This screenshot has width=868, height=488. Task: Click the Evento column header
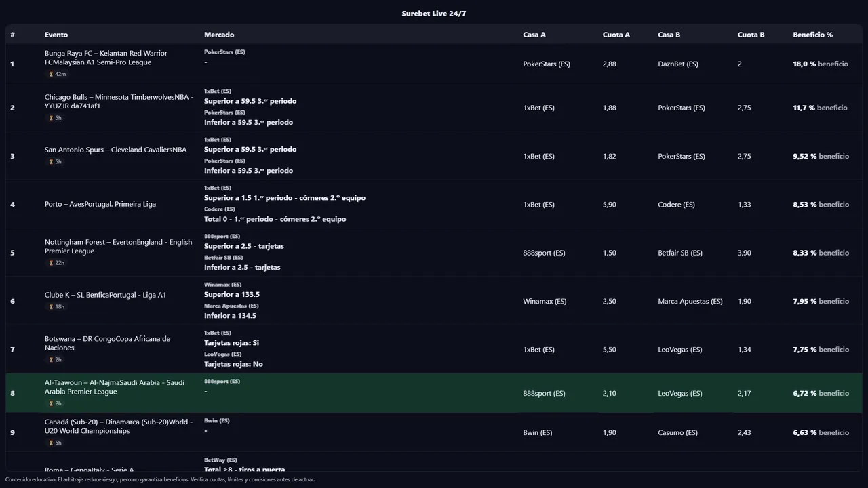(56, 35)
